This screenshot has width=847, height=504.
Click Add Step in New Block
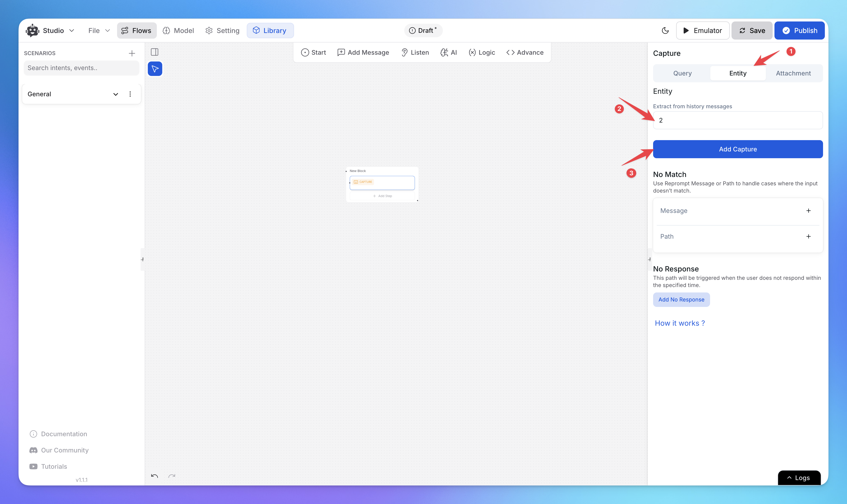click(x=382, y=196)
